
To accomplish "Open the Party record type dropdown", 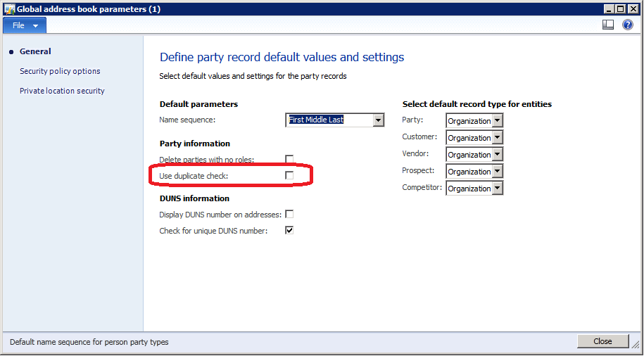I will (x=498, y=121).
